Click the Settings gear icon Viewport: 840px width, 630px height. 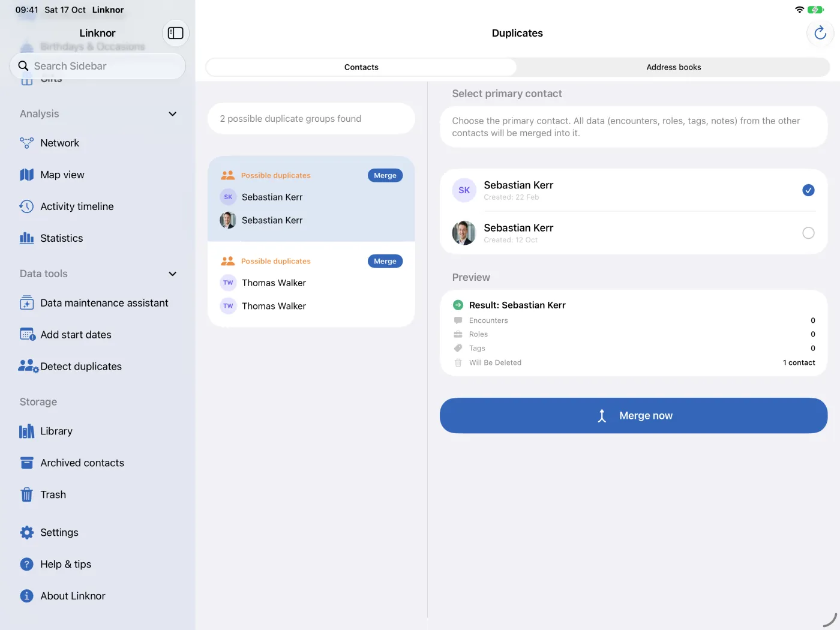(x=26, y=533)
